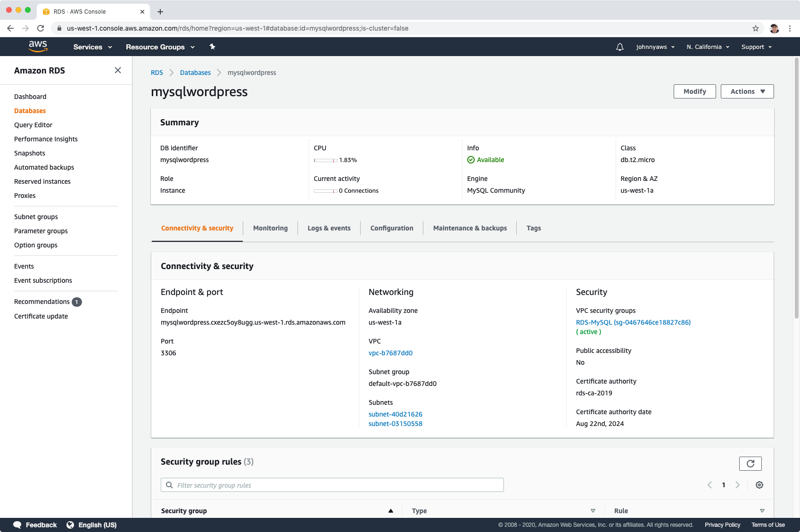Open the Configuration tab
Screen dimensions: 800x532
[392, 228]
